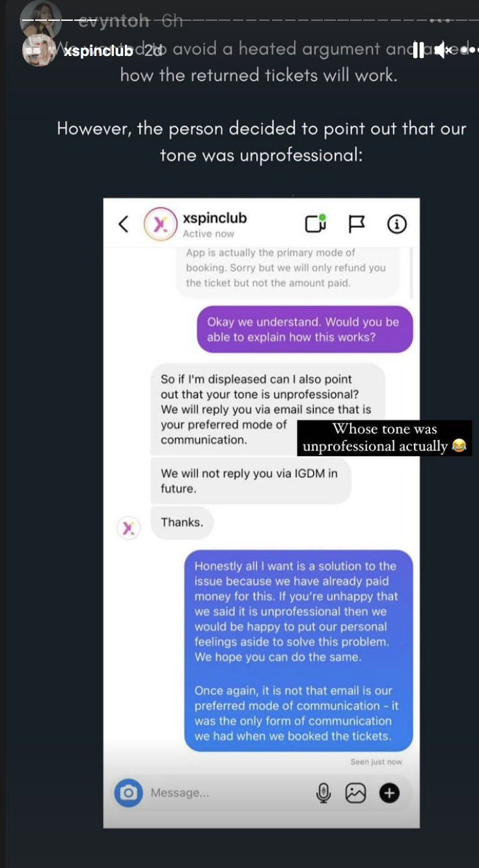
Task: Flag the conversation with the flag icon
Action: pyautogui.click(x=357, y=224)
